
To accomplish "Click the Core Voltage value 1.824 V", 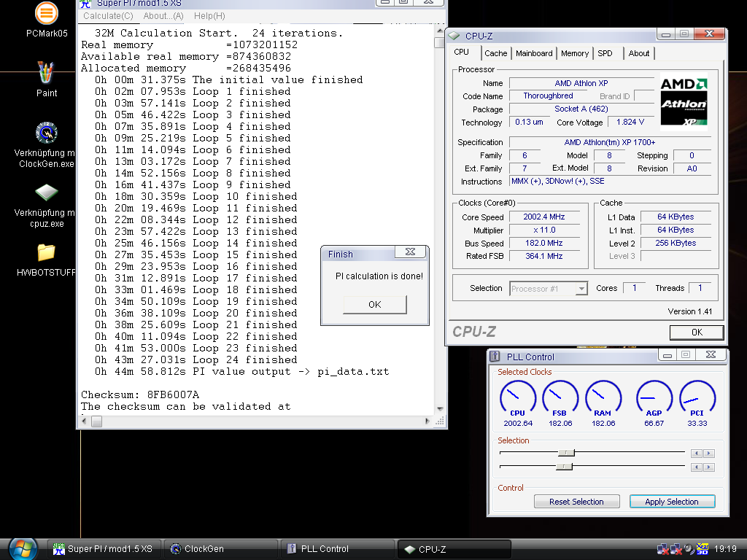I will 630,122.
